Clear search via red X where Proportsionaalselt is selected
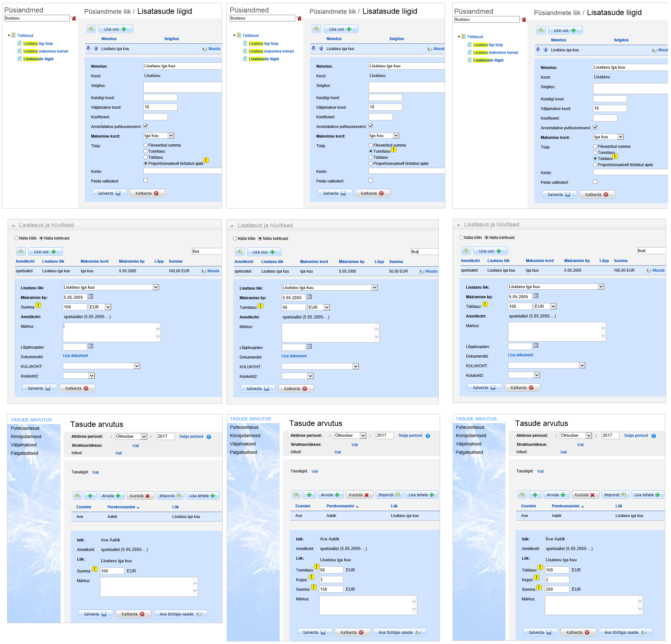This screenshot has height=644, width=671. click(73, 19)
